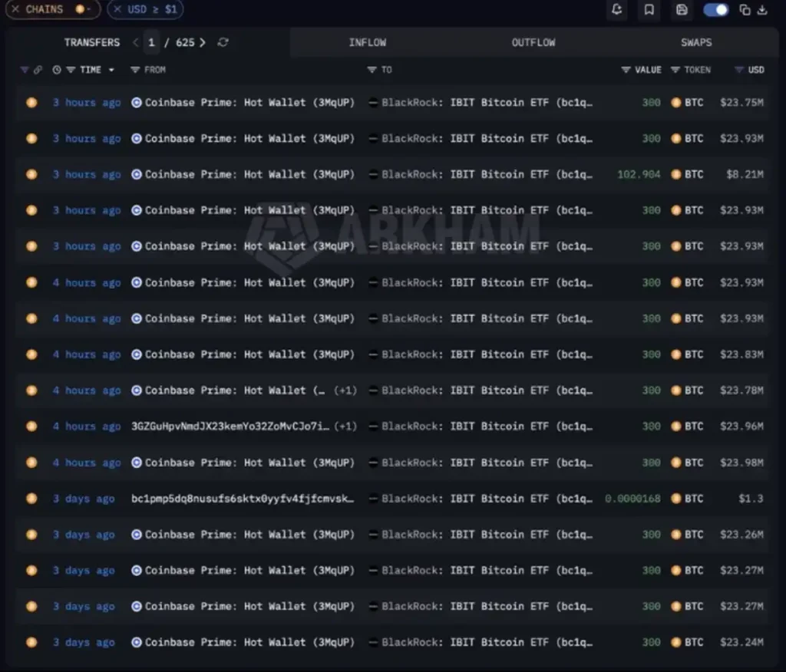Screen dimensions: 786x672
Task: Toggle TIME sort arrow
Action: coord(111,70)
